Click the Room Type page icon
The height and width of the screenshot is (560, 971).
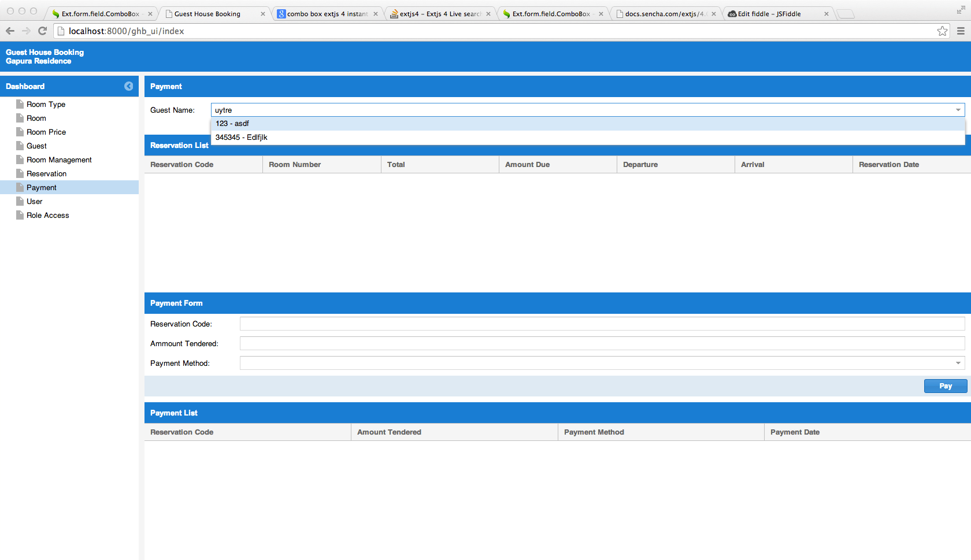coord(20,104)
